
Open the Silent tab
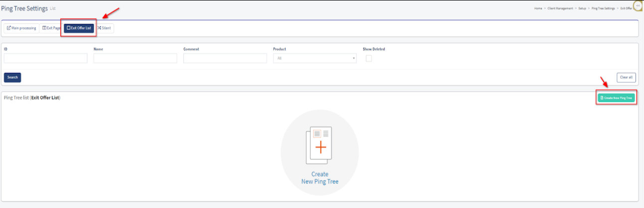pos(104,28)
